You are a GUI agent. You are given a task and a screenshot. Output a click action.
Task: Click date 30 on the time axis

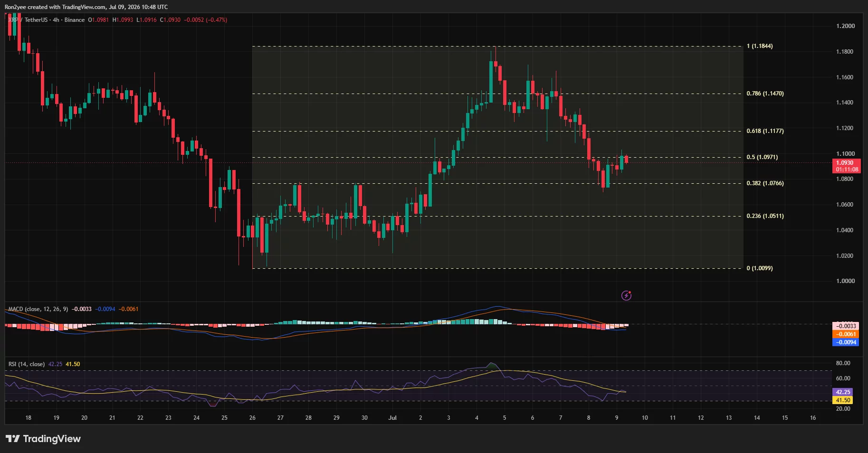pyautogui.click(x=364, y=418)
